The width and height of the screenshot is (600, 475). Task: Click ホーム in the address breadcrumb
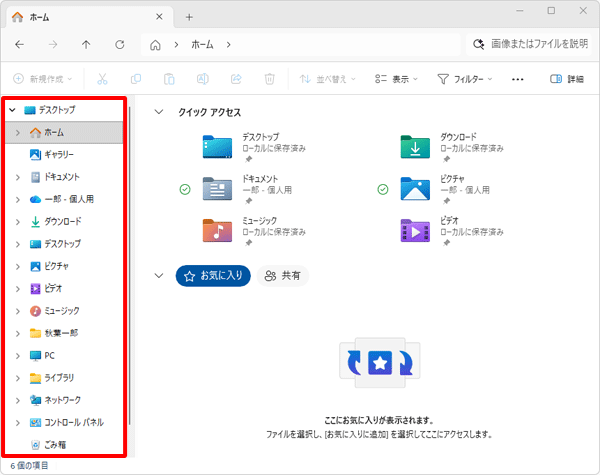202,45
